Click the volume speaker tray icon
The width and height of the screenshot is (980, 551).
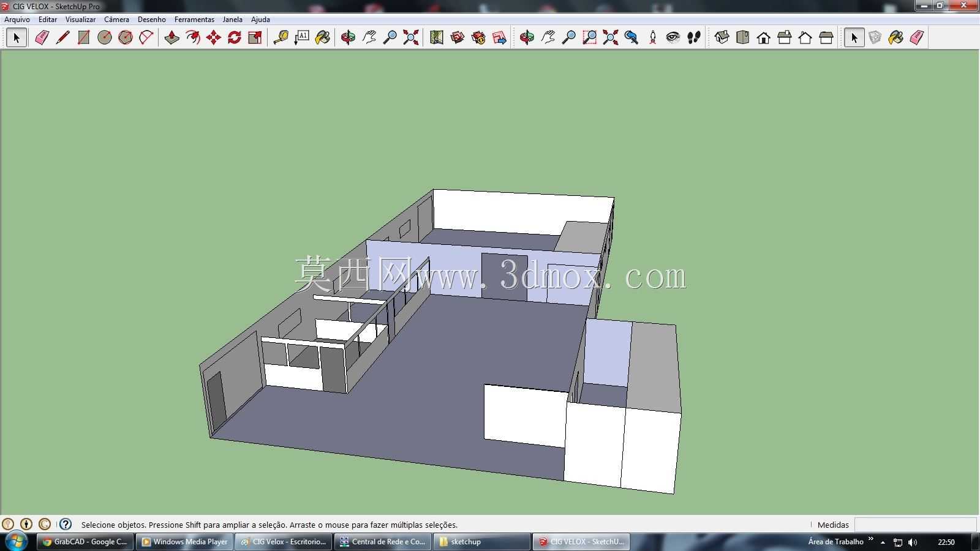(913, 542)
